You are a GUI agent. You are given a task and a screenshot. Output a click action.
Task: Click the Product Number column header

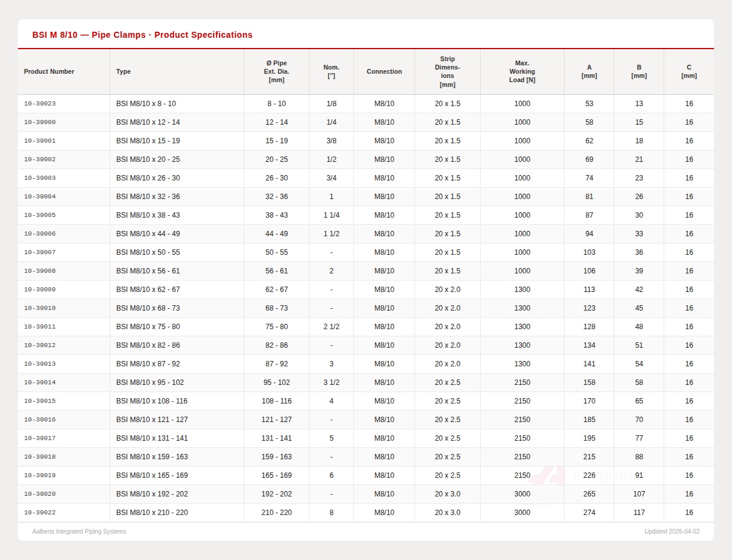coord(49,71)
